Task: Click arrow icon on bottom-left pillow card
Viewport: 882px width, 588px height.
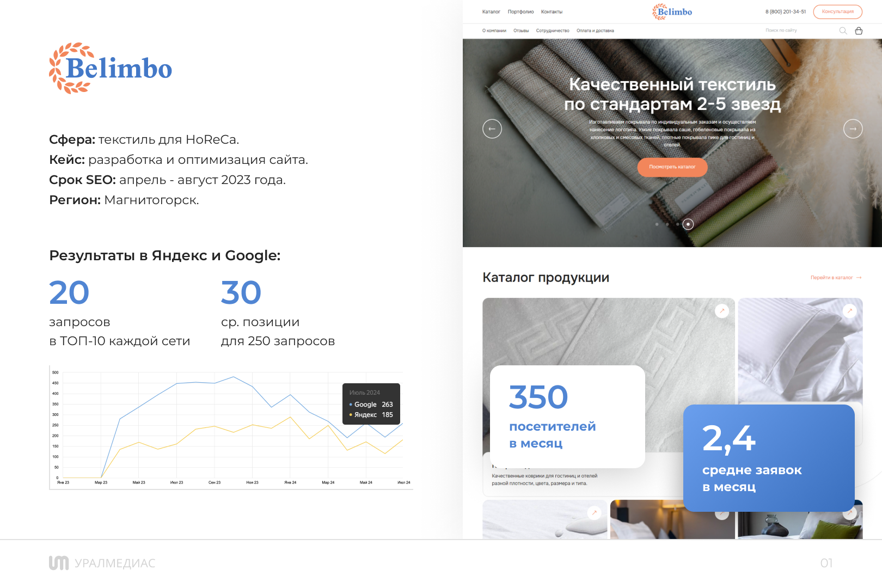Action: (x=595, y=512)
